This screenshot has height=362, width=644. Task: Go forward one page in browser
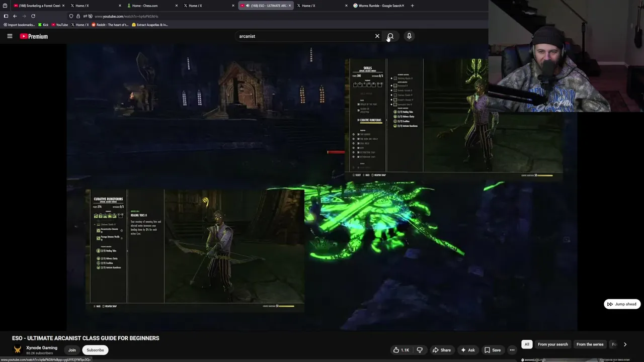pyautogui.click(x=24, y=16)
